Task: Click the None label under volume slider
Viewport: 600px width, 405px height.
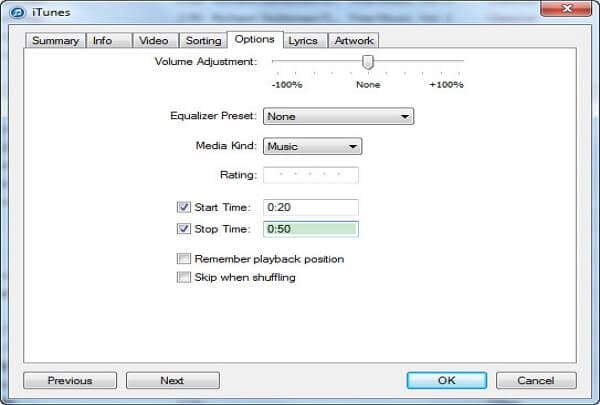Action: (x=368, y=85)
